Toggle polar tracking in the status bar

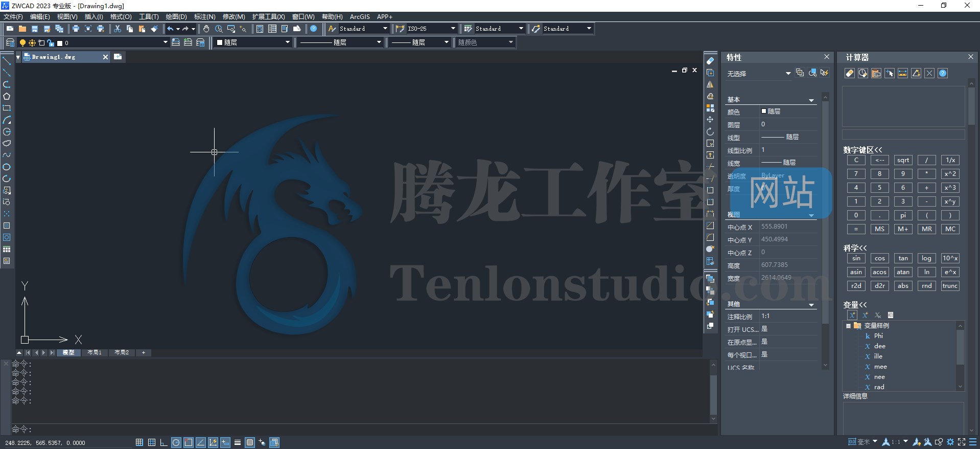pyautogui.click(x=176, y=442)
